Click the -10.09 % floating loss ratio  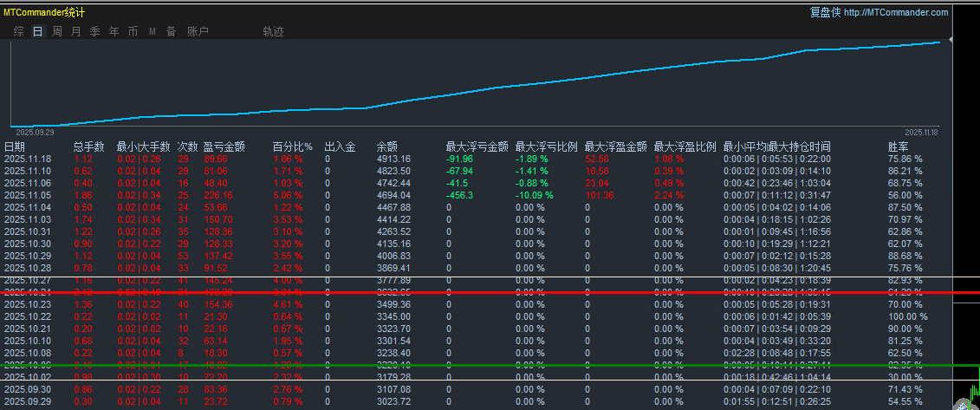[534, 195]
